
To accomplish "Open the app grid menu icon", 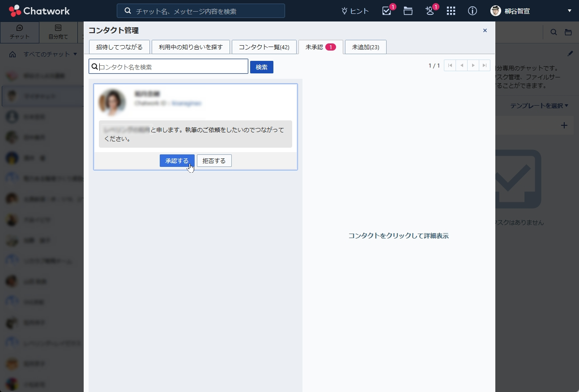I will 451,11.
